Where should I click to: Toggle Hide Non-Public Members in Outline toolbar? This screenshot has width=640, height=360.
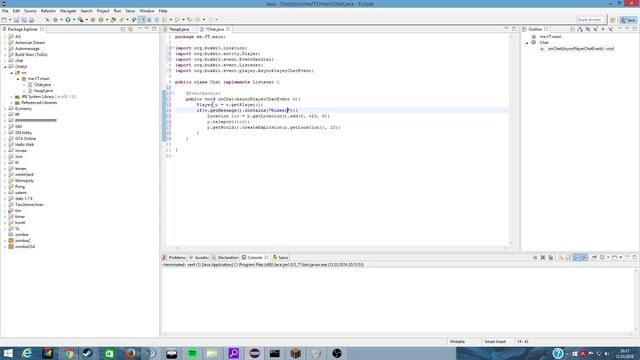(x=603, y=29)
